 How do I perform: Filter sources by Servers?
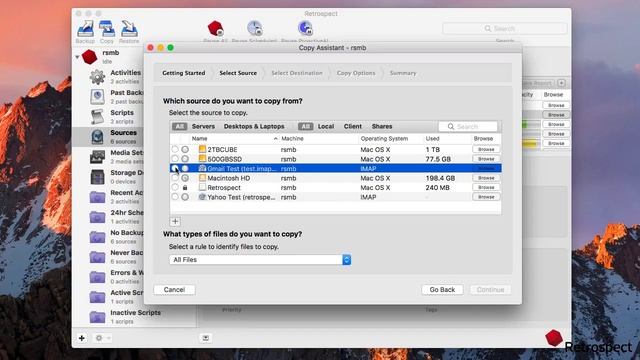pos(203,127)
